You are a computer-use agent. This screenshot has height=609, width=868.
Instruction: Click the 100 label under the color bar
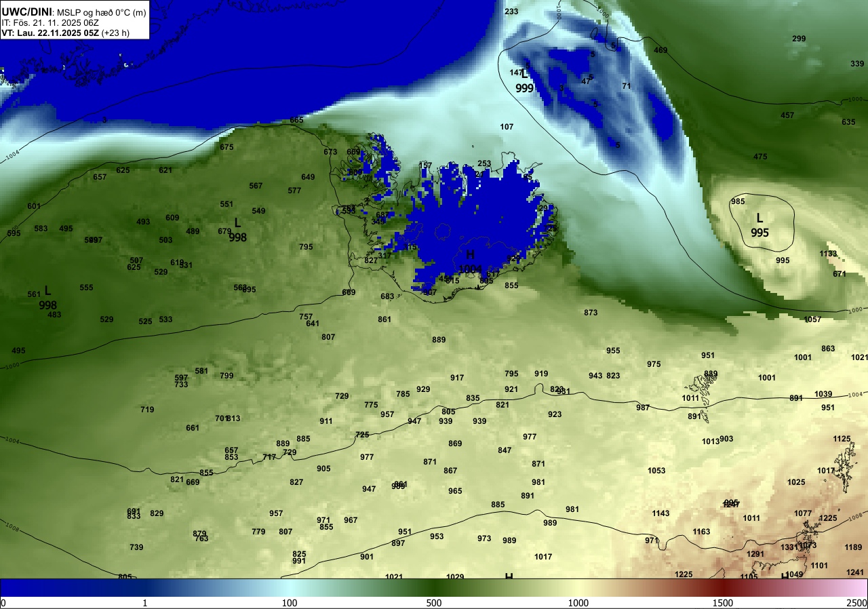(x=290, y=603)
